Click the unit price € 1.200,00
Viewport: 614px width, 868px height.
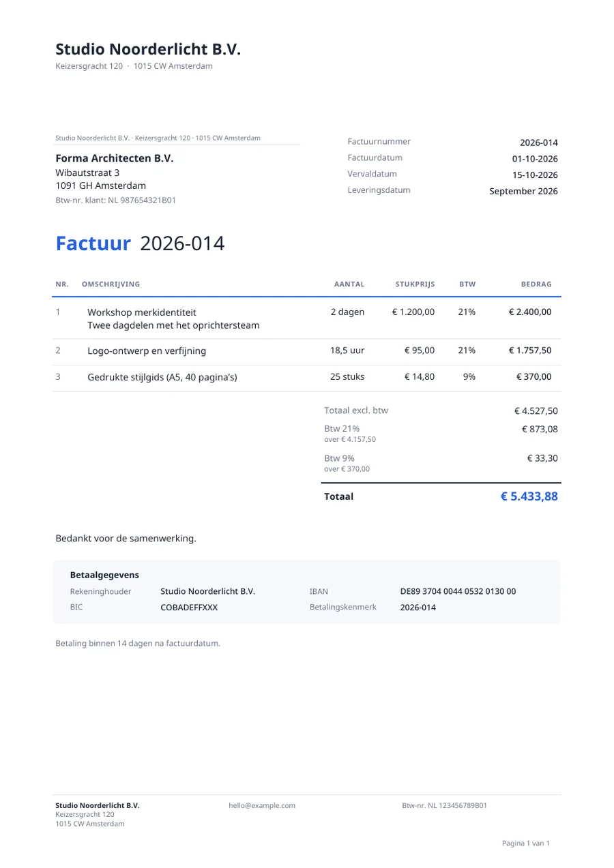(413, 312)
